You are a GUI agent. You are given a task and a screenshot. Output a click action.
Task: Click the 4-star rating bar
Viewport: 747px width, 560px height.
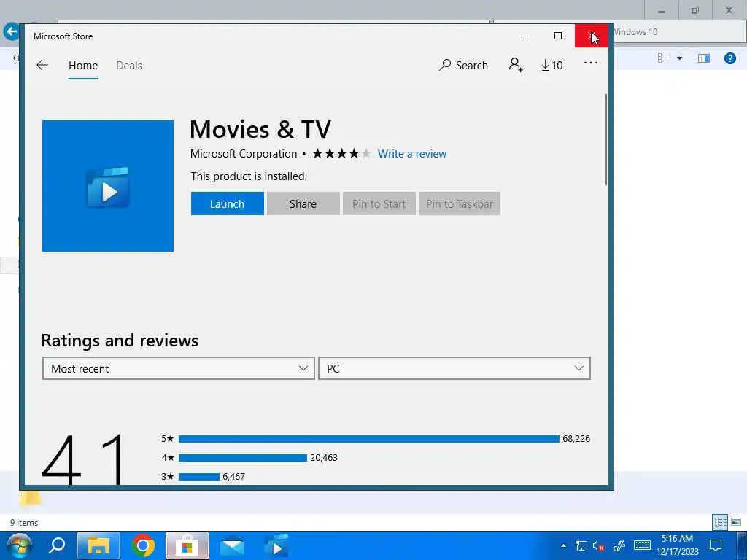coord(242,458)
